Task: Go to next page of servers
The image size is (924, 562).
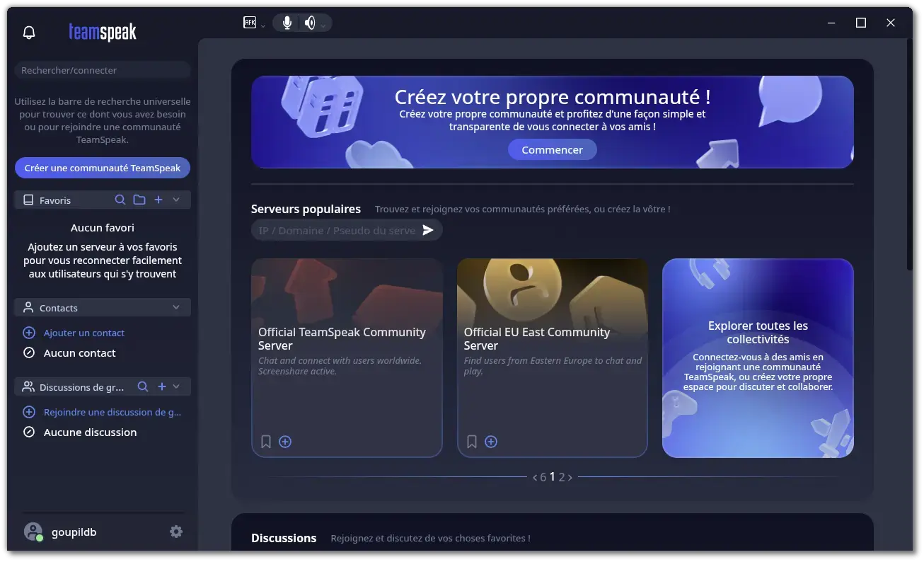Action: (x=570, y=478)
